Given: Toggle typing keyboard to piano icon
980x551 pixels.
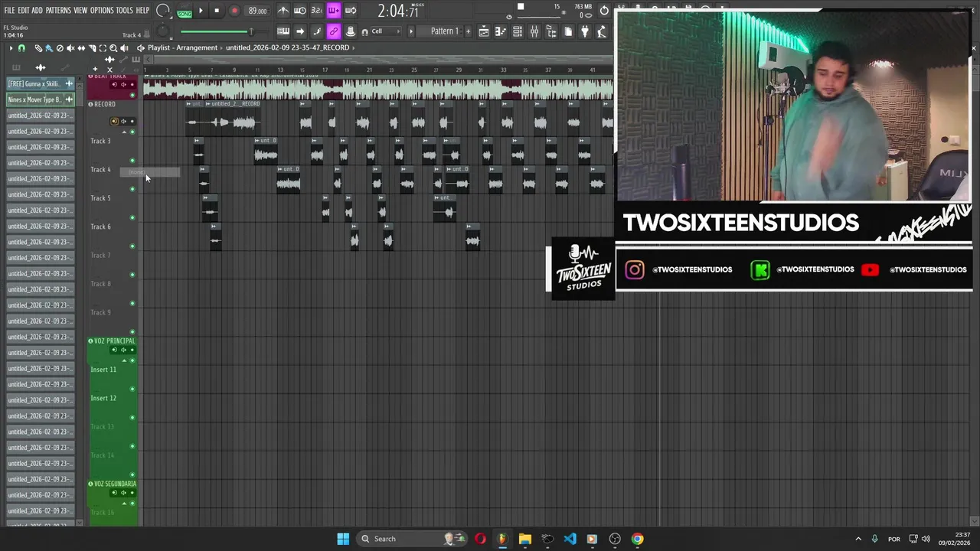Looking at the screenshot, I should 283,31.
